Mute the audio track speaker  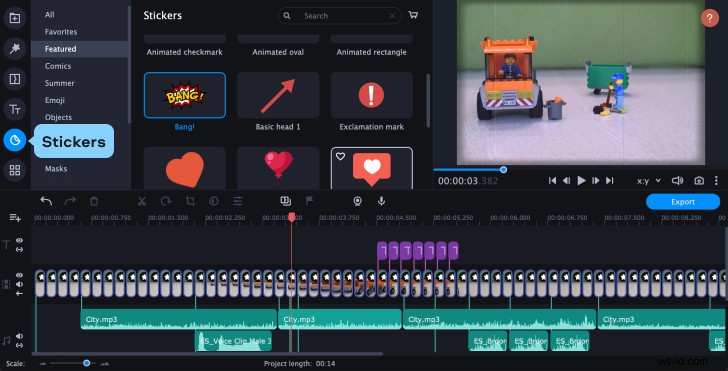(x=20, y=336)
